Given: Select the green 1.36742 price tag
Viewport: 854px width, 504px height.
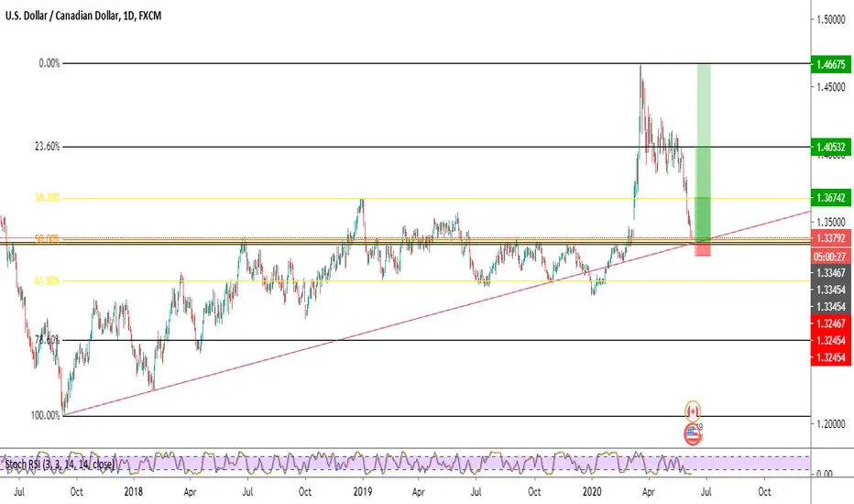Looking at the screenshot, I should (x=830, y=198).
